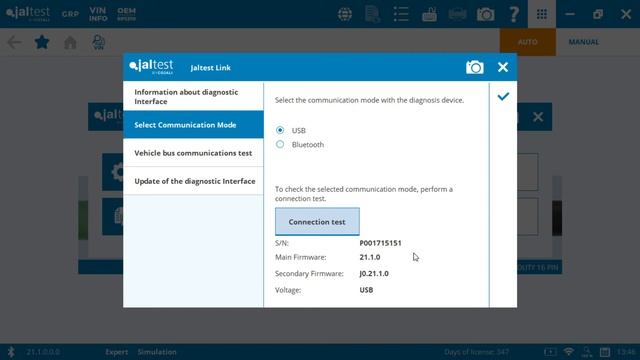Switch to AUTO mode tab

(x=528, y=42)
